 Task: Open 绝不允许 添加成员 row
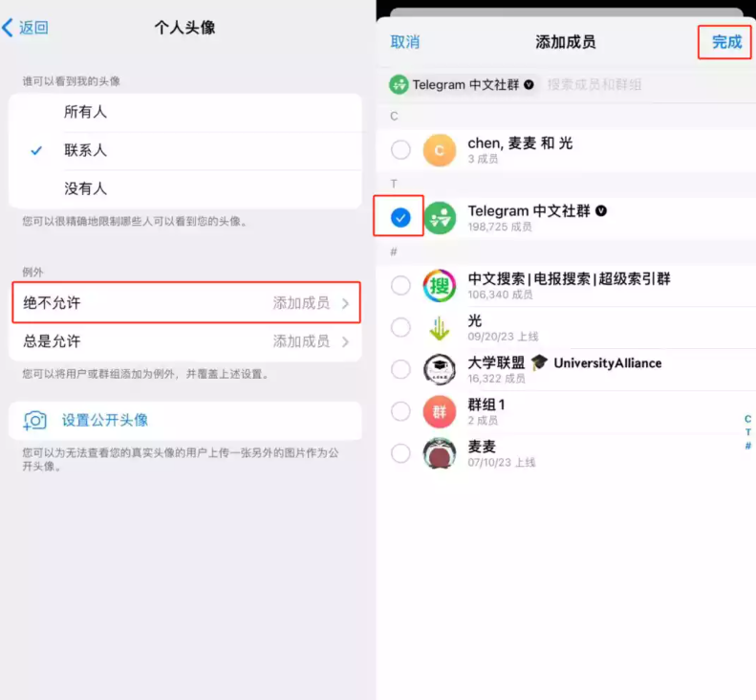[186, 303]
